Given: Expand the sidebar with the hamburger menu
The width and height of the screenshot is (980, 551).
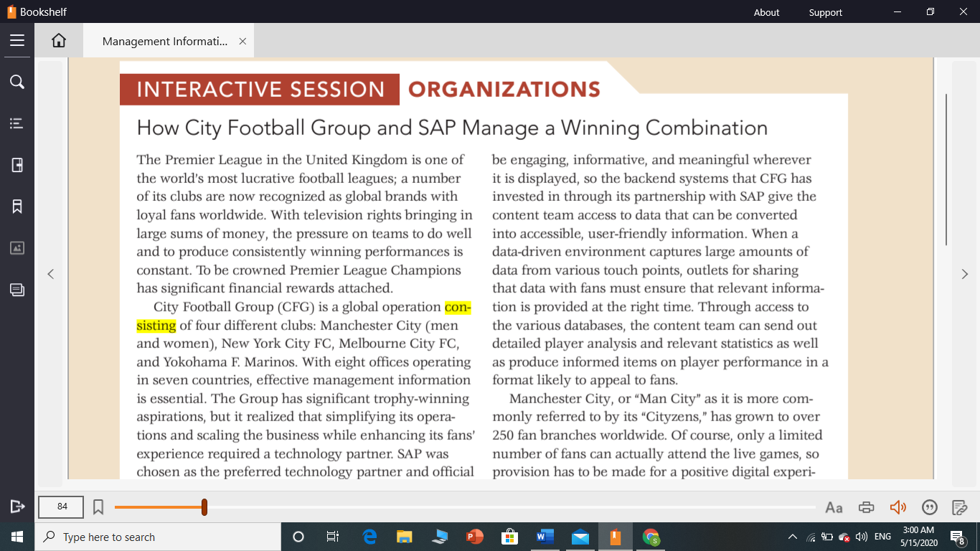Looking at the screenshot, I should (x=17, y=40).
